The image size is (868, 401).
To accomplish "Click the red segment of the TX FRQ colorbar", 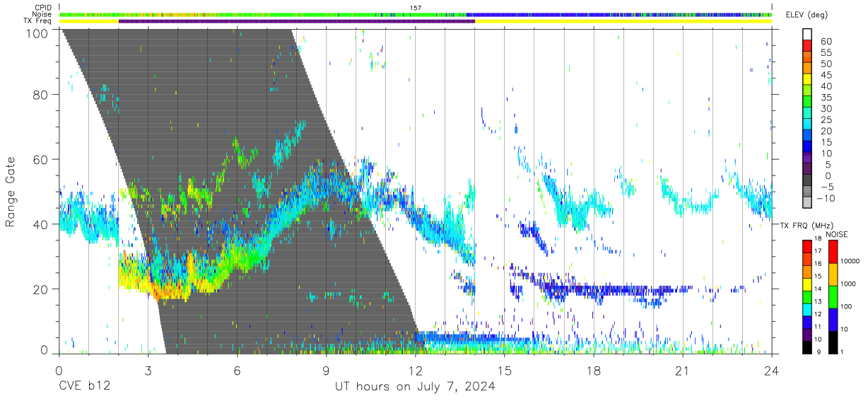I will tap(807, 246).
